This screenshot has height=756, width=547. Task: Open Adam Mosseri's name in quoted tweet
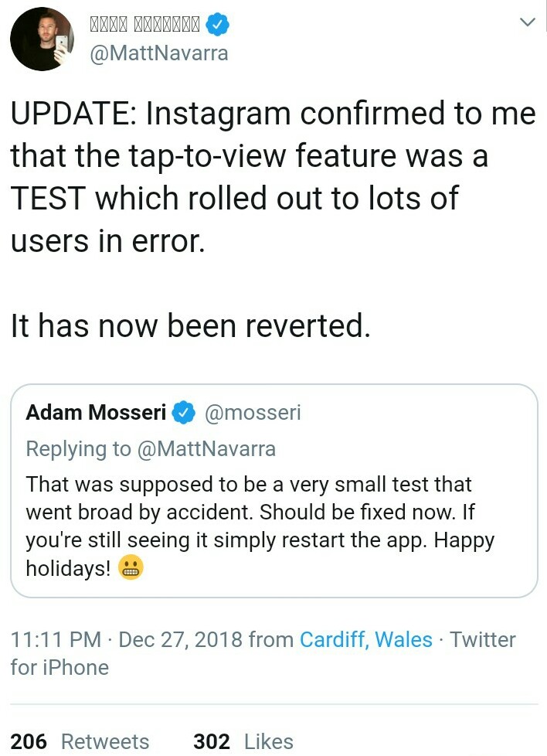(96, 413)
